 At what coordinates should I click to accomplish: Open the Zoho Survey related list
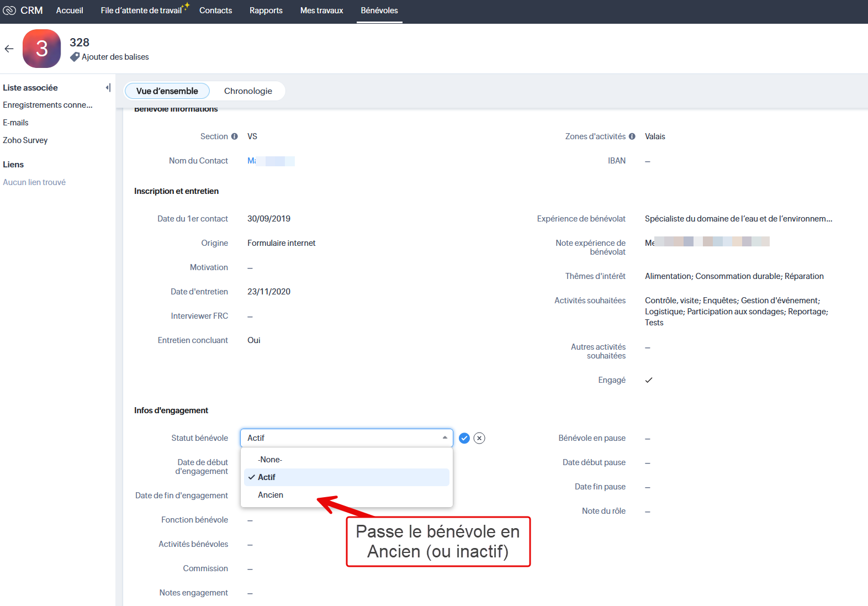click(x=25, y=140)
